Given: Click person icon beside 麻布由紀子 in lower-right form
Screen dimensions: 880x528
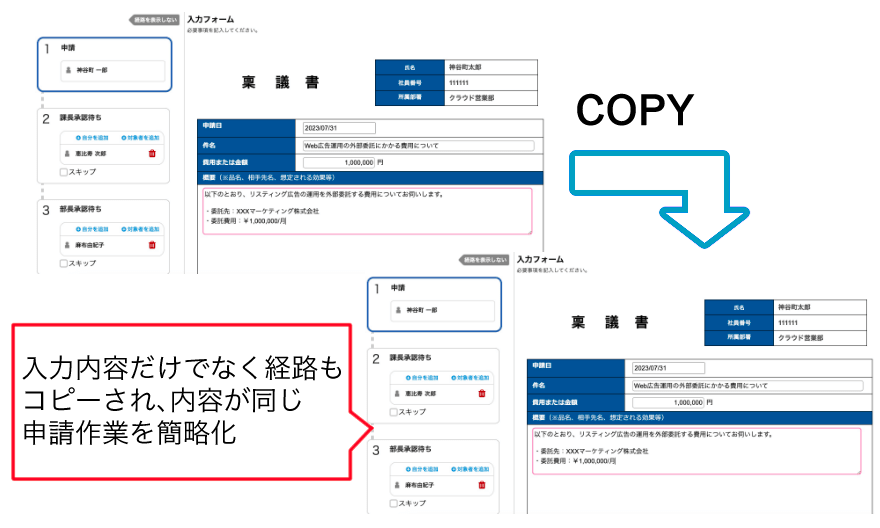Looking at the screenshot, I should (x=397, y=485).
